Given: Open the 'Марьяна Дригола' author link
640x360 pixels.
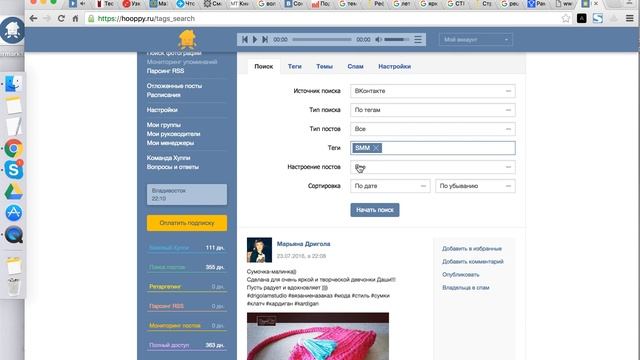Looking at the screenshot, I should [303, 244].
